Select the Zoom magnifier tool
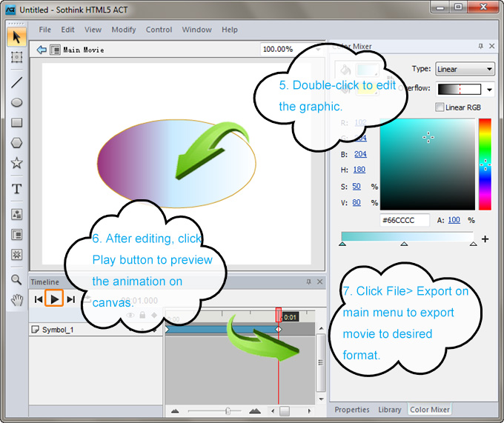The width and height of the screenshot is (504, 423). click(16, 280)
